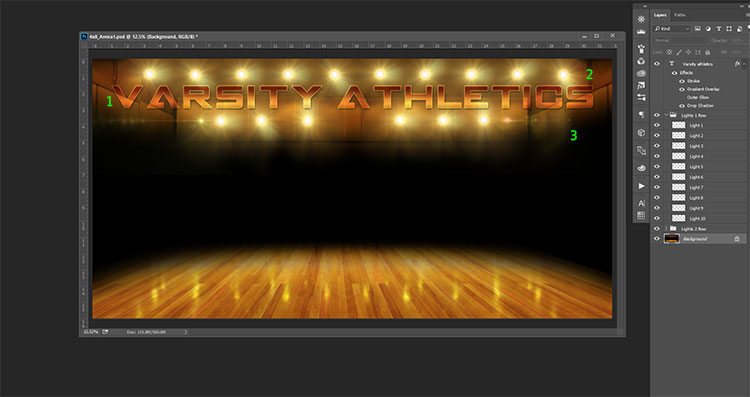The width and height of the screenshot is (750, 397).
Task: Filter layers by shape layers icon
Action: pos(729,29)
